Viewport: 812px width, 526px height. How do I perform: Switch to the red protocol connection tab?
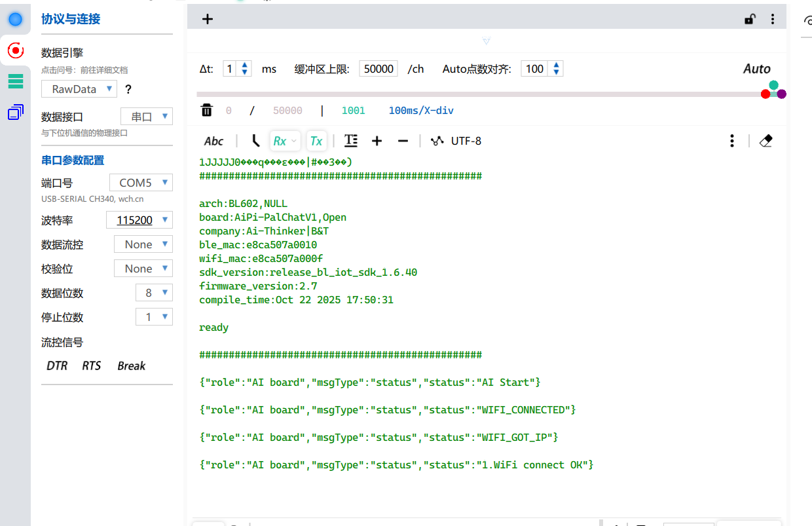pos(15,50)
